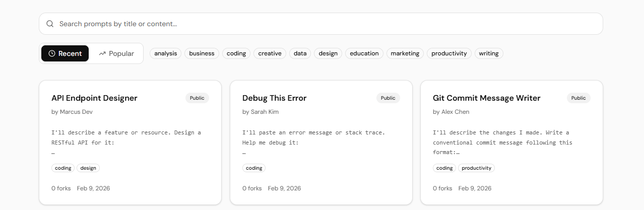Enable the coding filter in tag bar
The width and height of the screenshot is (644, 210).
pyautogui.click(x=236, y=53)
